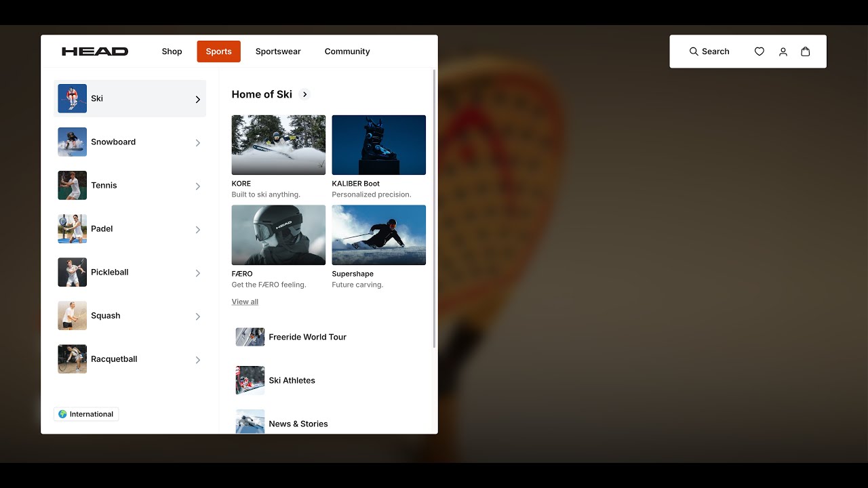This screenshot has width=868, height=488.
Task: Open the user account icon
Action: pos(783,52)
